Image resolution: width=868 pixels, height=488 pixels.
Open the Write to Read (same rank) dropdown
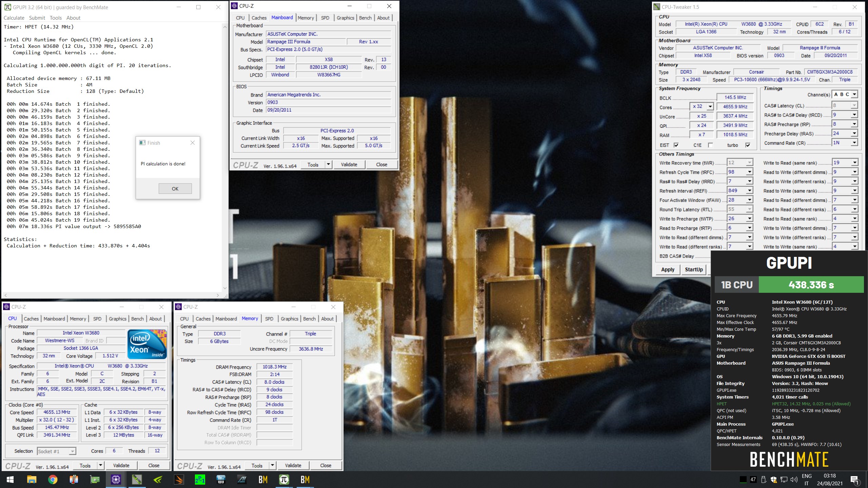(x=854, y=163)
